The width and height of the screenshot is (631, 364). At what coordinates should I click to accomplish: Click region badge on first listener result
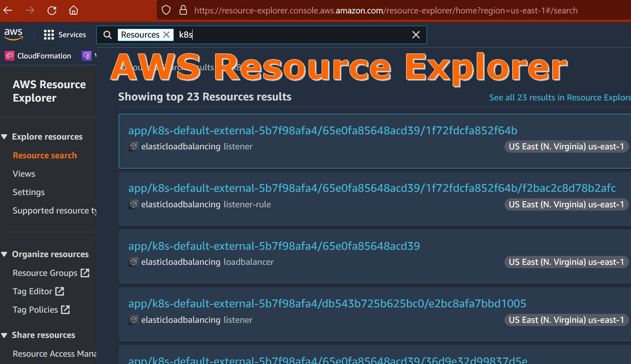click(x=566, y=146)
